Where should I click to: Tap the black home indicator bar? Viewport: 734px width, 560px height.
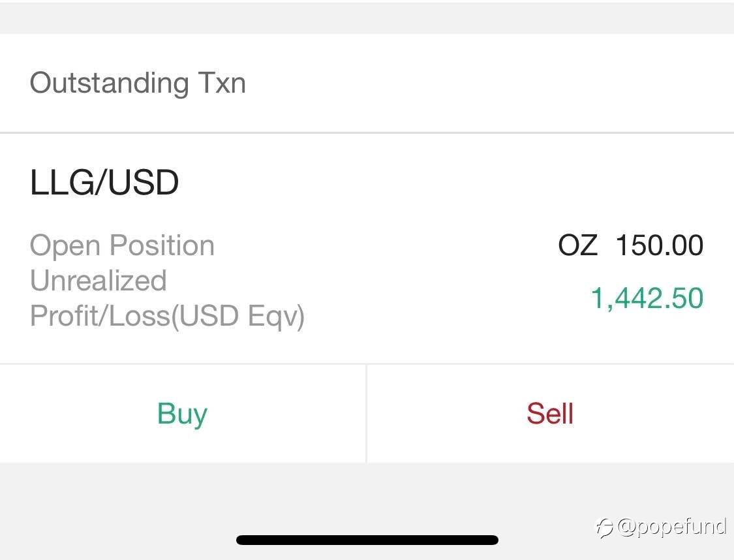367,540
